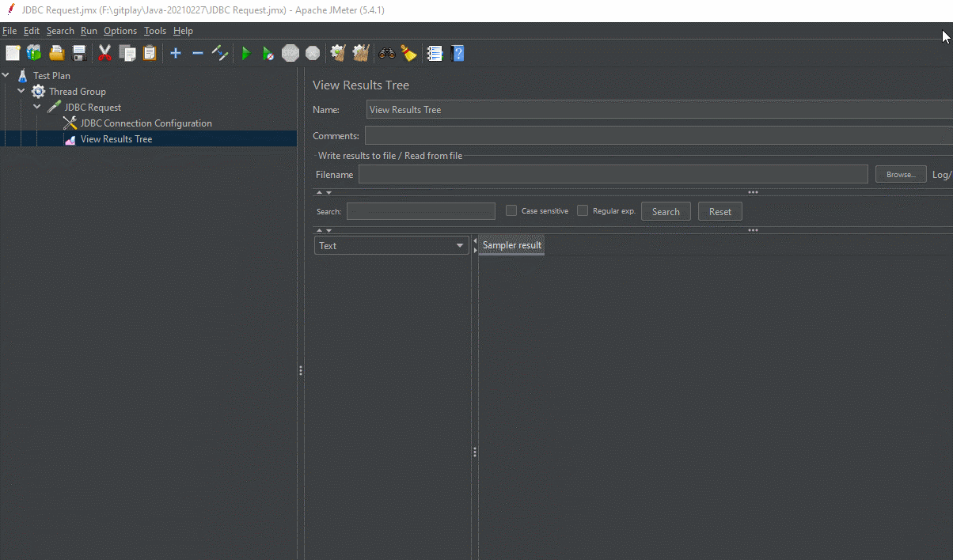Image resolution: width=953 pixels, height=560 pixels.
Task: Open the Edit menu
Action: 31,31
